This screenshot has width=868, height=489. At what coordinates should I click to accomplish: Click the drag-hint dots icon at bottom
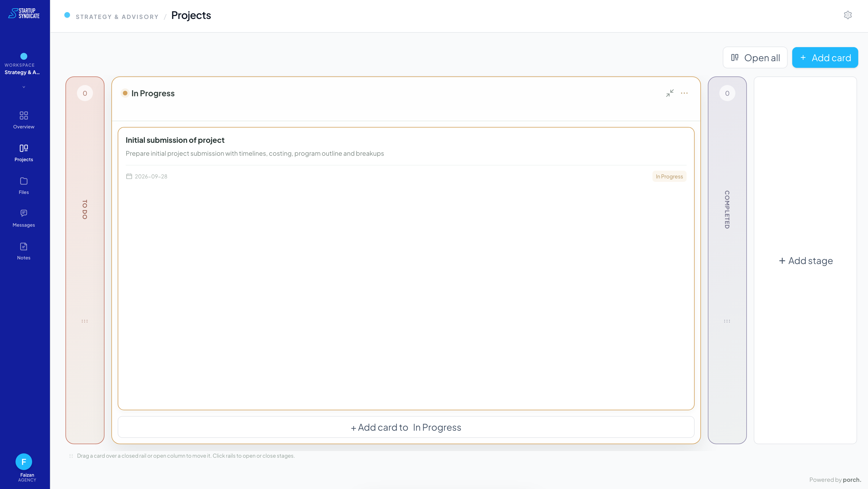pos(71,456)
